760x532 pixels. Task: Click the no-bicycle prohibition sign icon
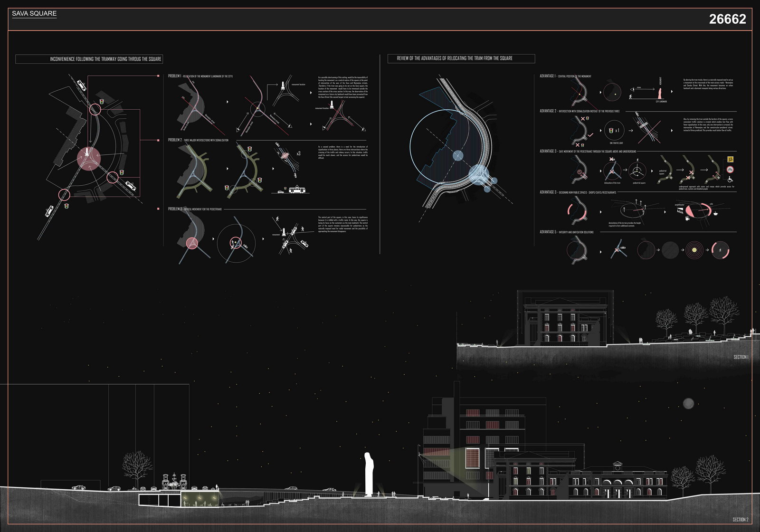[730, 169]
